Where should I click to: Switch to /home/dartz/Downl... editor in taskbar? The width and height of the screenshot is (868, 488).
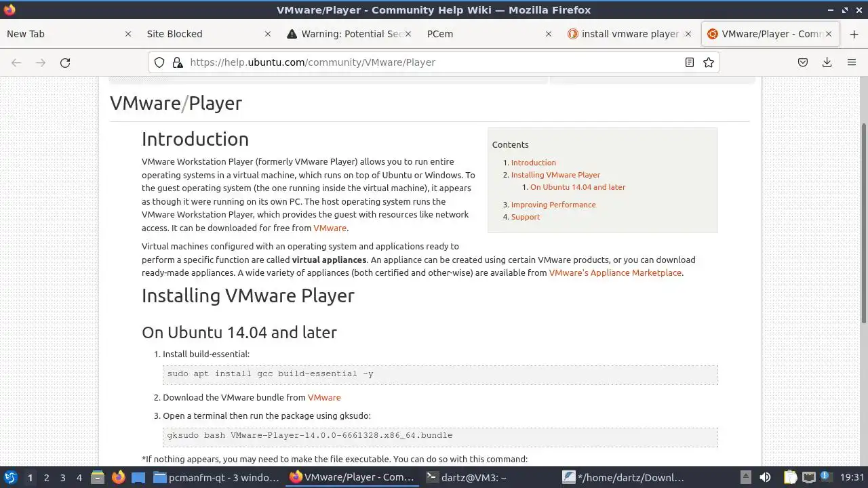pos(624,477)
